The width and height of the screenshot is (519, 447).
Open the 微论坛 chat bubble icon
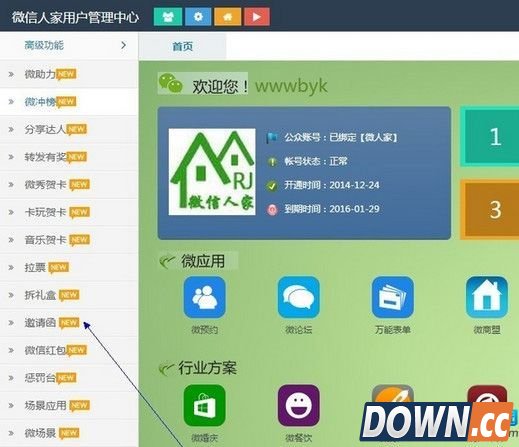pos(299,297)
